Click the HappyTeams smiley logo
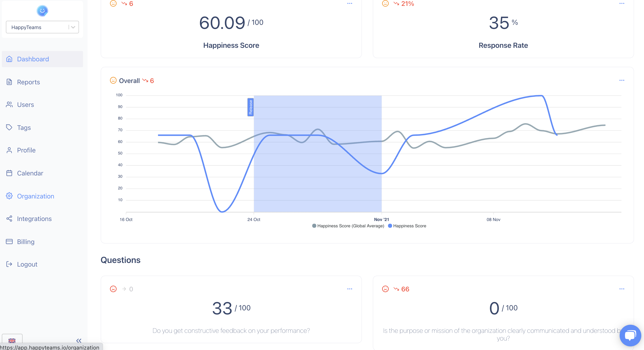The image size is (644, 350). (42, 11)
